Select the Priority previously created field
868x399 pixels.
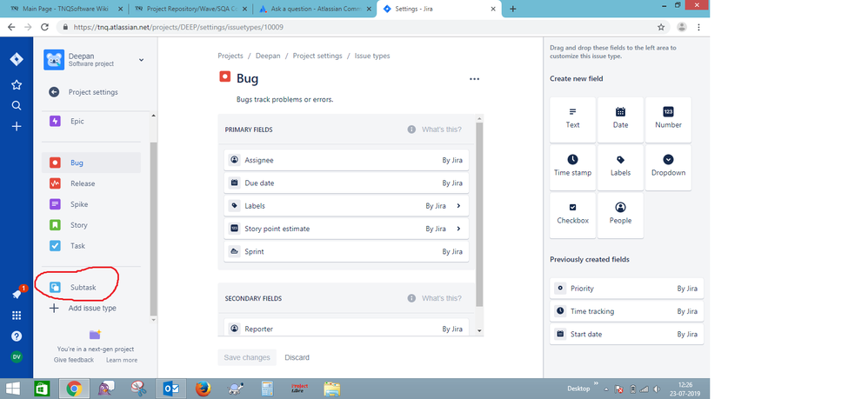click(626, 289)
